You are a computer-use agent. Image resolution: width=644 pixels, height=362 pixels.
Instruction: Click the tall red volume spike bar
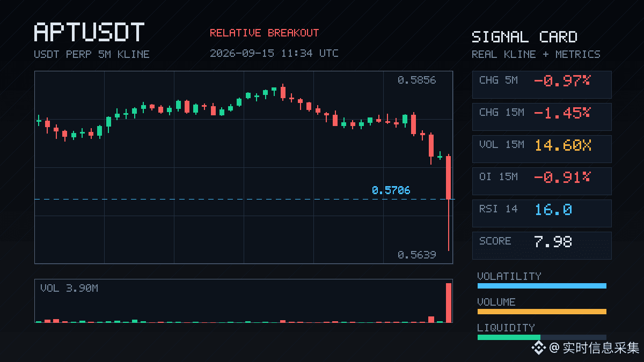[449, 302]
